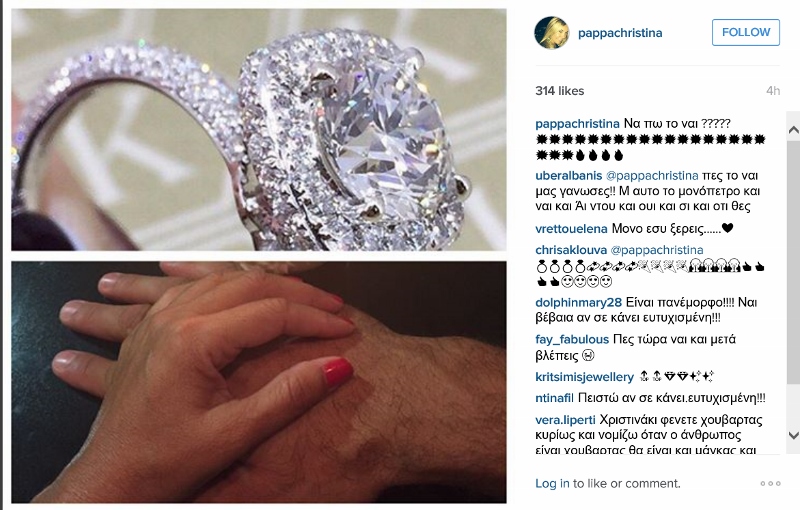Click the comments vertical scrollbar thumb
Viewport: 800px width, 510px height.
pos(793,263)
